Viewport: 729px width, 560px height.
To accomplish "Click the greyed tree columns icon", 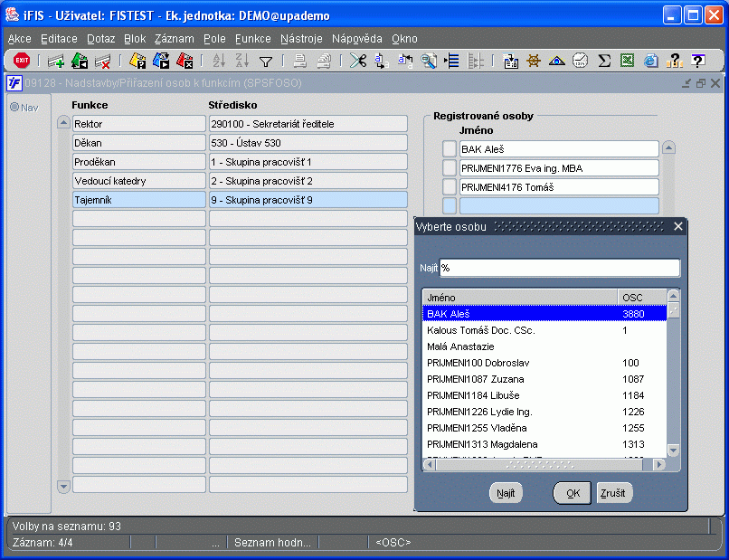I will [x=476, y=61].
